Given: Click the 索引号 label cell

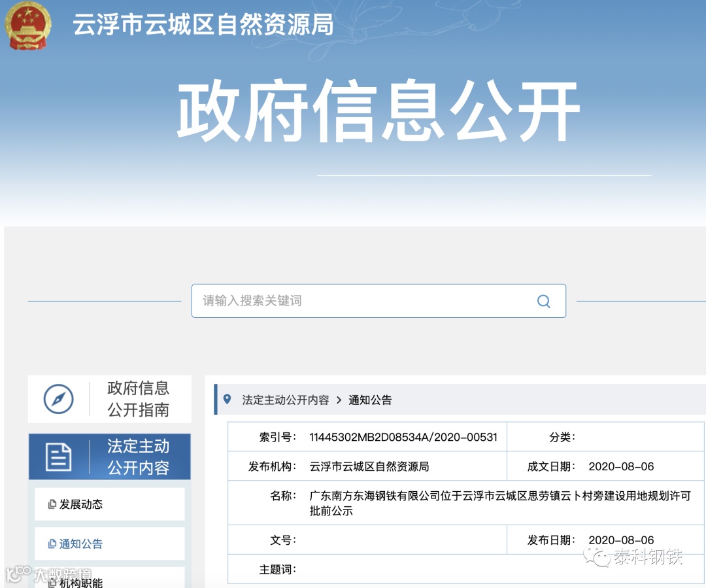Looking at the screenshot, I should pyautogui.click(x=278, y=437).
